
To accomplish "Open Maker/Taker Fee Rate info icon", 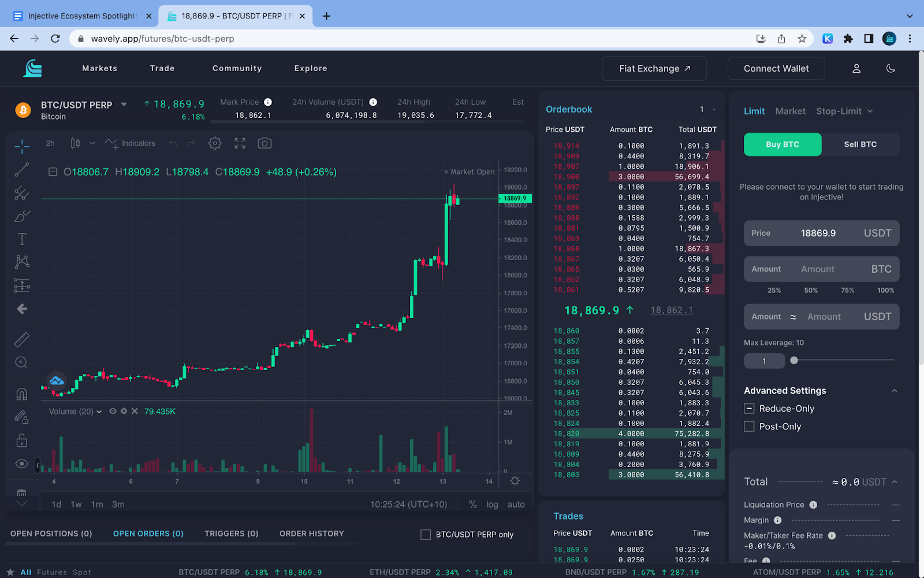I will [x=832, y=536].
